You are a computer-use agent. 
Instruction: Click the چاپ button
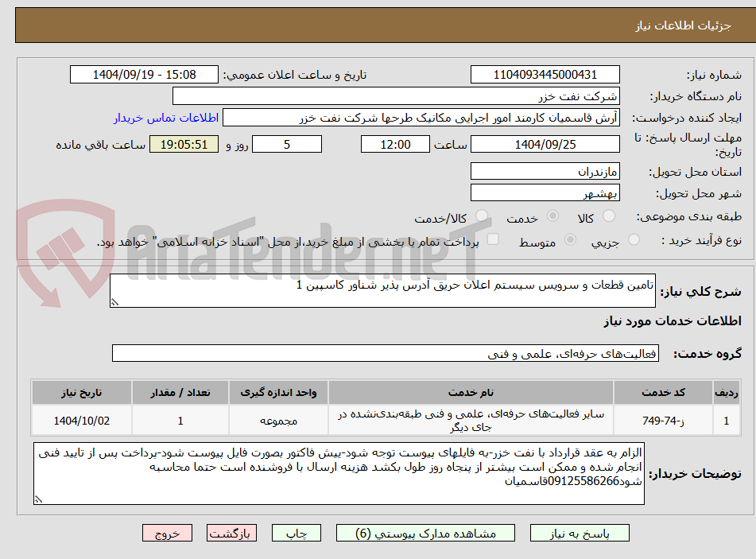296,533
